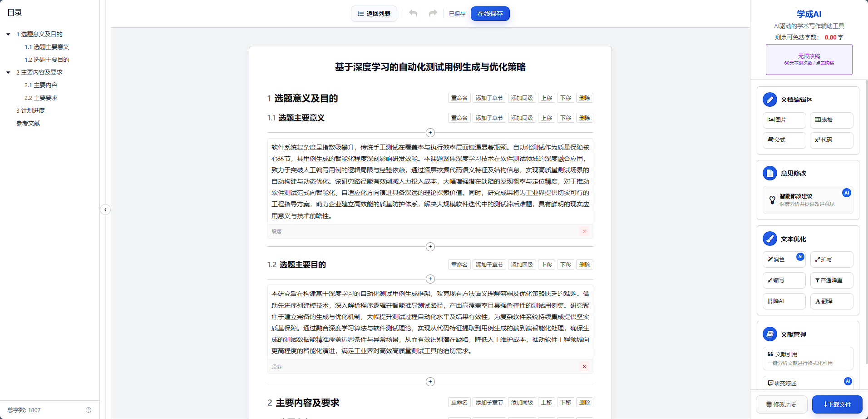The image size is (868, 419).
Task: Open 1.2 选题主要目的 in outline
Action: click(x=47, y=60)
